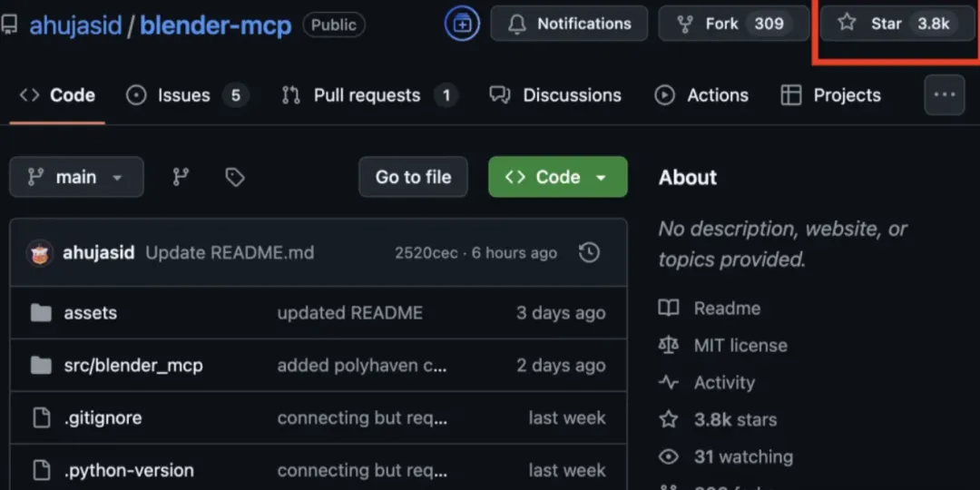Click the 2 days ago timestamp for src/blender_mcp
This screenshot has width=980, height=490.
pos(561,365)
